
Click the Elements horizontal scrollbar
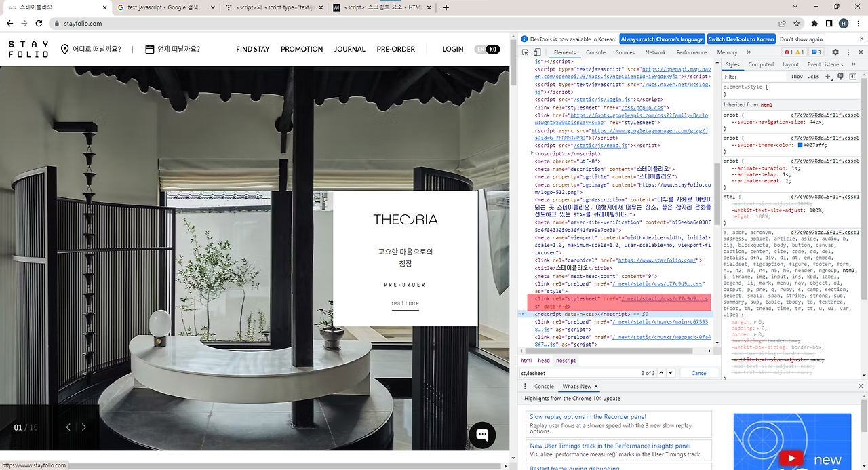pos(610,351)
